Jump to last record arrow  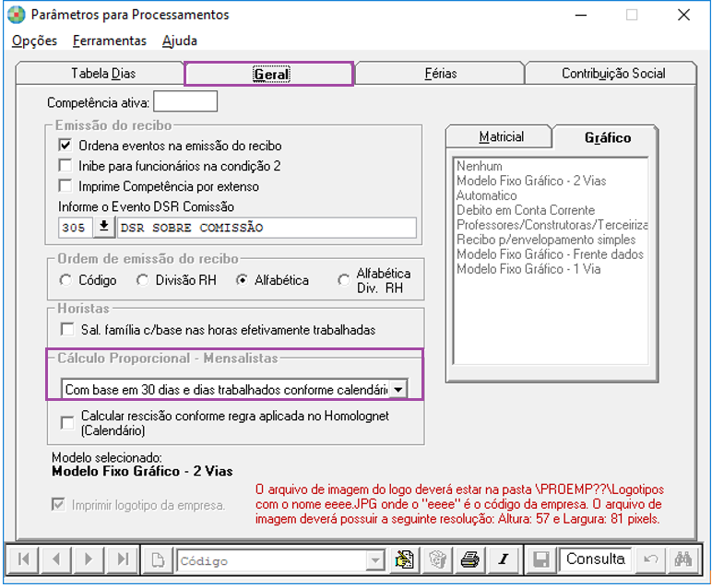click(122, 559)
